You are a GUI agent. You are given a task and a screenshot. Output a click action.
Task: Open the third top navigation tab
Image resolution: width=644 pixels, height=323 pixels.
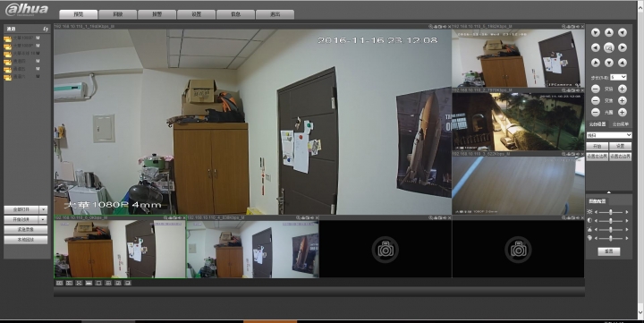pyautogui.click(x=157, y=14)
